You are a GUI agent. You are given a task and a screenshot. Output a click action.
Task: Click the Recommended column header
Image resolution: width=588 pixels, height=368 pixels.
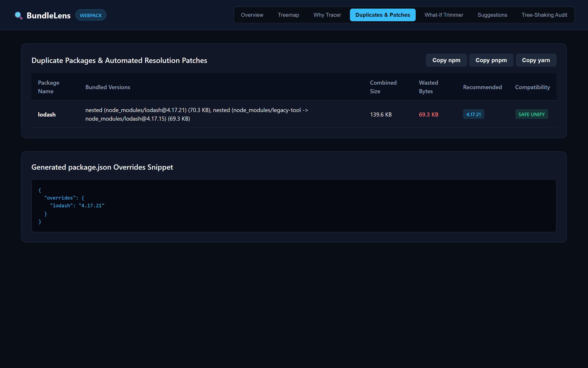tap(482, 87)
